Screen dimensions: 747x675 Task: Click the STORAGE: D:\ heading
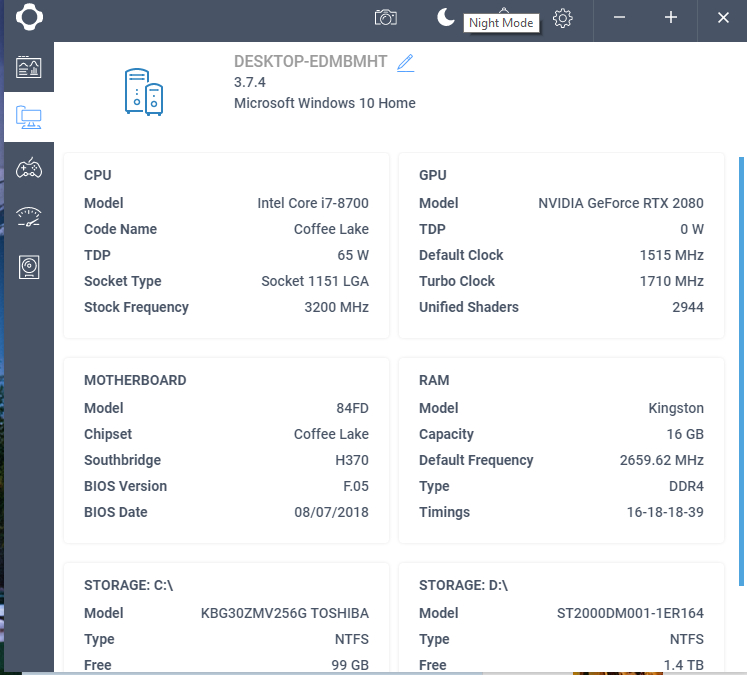[x=464, y=585]
